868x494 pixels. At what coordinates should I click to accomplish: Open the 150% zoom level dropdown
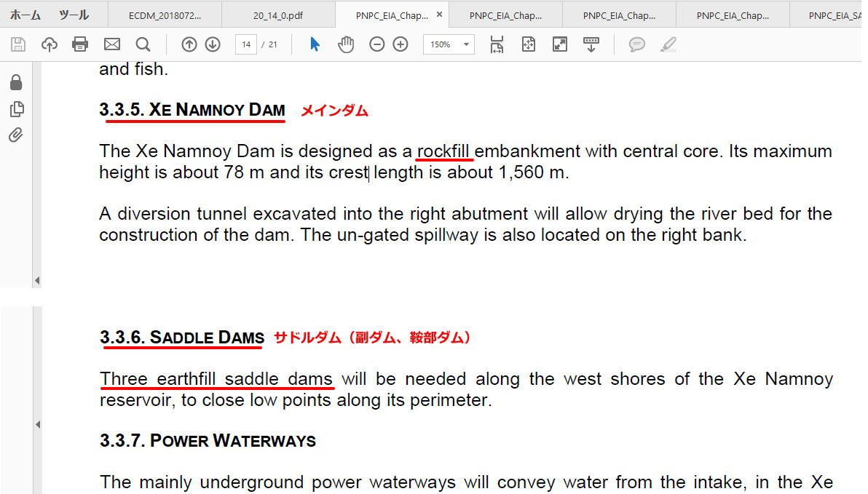(x=449, y=44)
